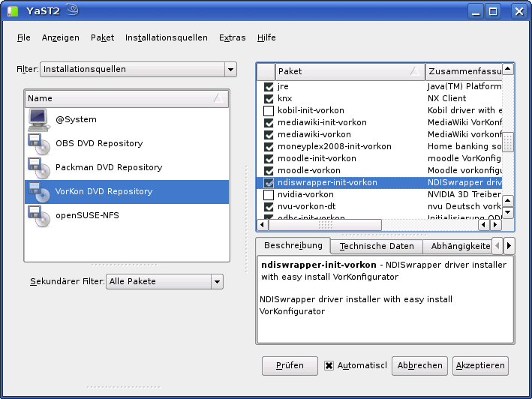Toggle moneyplex2008-init-vorkon checkbox

[x=269, y=147]
